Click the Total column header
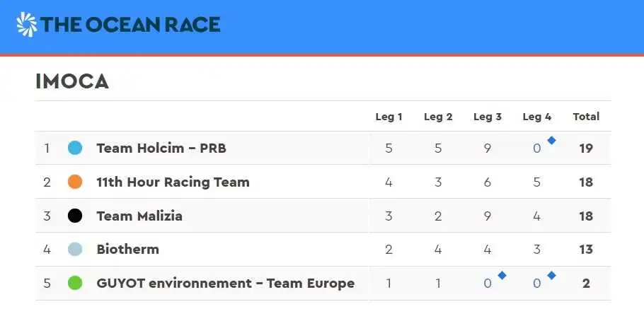This screenshot has width=644, height=321. (x=586, y=117)
